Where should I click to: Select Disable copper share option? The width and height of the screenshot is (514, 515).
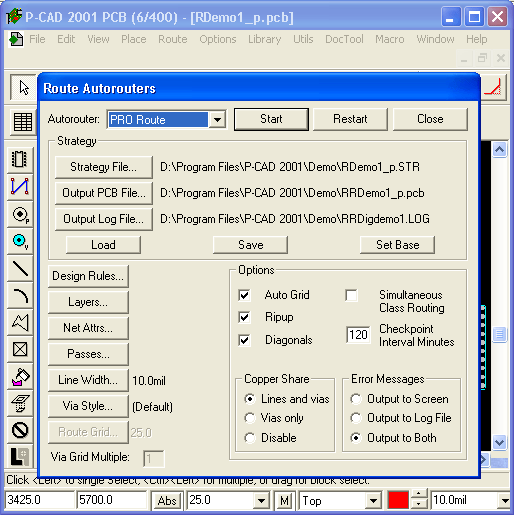250,438
